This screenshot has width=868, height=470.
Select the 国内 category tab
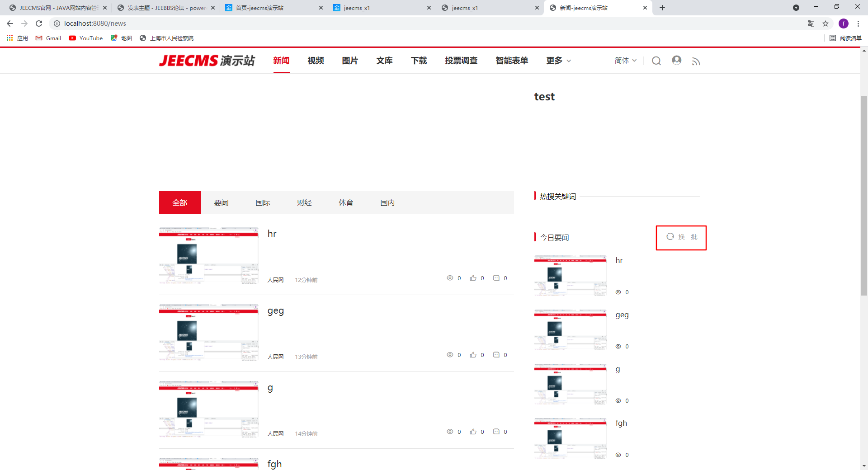click(388, 202)
